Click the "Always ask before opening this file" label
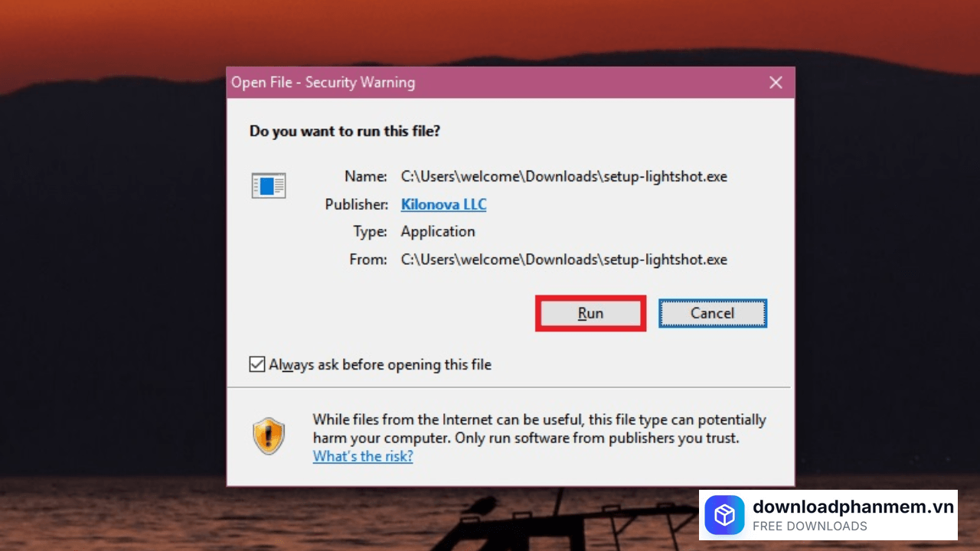 (380, 365)
